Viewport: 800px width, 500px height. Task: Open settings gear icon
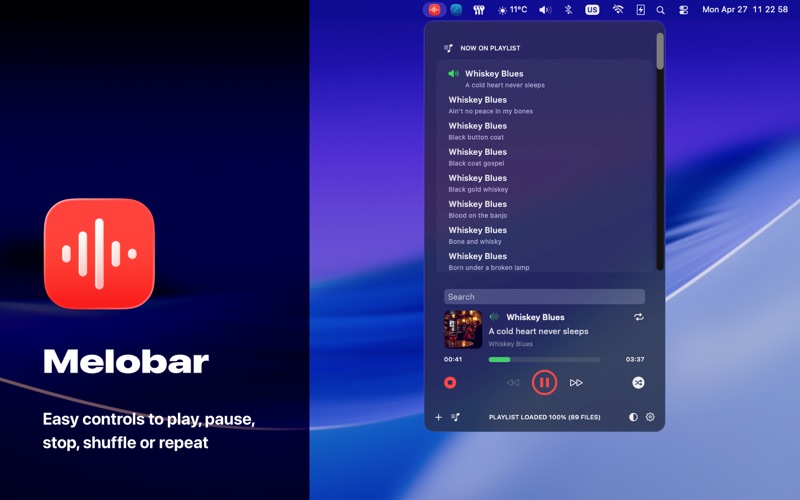tap(650, 417)
